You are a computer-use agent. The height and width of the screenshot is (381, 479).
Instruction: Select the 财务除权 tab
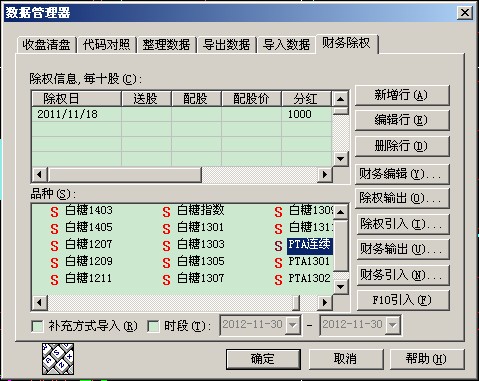(x=346, y=43)
